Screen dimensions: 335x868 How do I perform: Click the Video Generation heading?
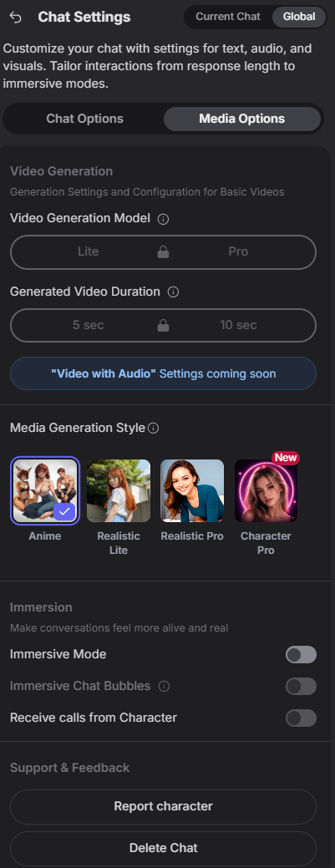pyautogui.click(x=62, y=171)
